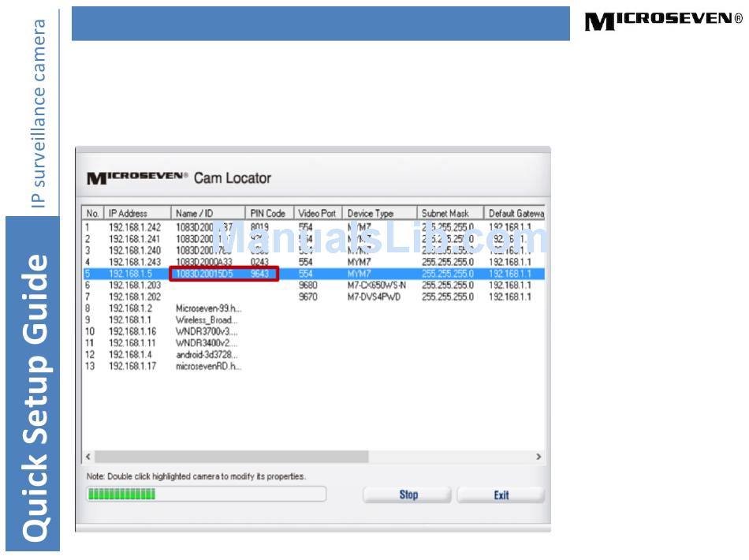Click the Wireless_Broad... name entry
Viewport: 749px width, 560px height.
(207, 320)
